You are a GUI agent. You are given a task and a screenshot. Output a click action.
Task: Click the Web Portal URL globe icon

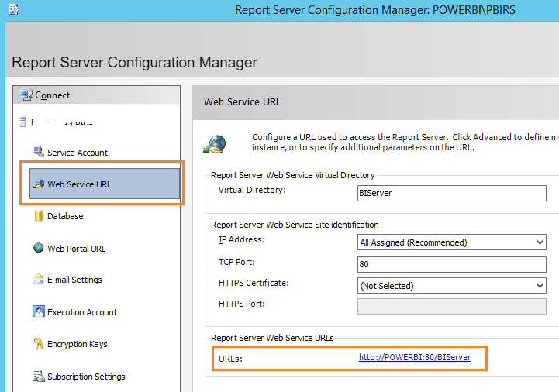[x=39, y=248]
